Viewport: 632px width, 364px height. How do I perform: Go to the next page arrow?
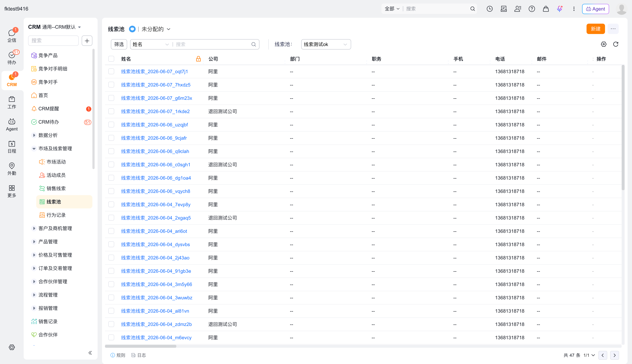click(614, 355)
